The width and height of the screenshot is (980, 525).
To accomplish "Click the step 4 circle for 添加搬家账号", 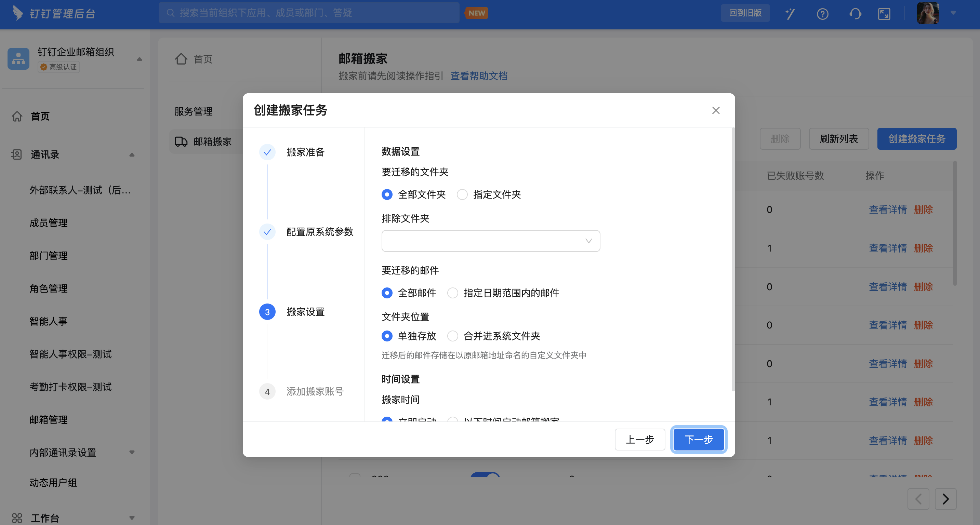I will click(x=267, y=392).
